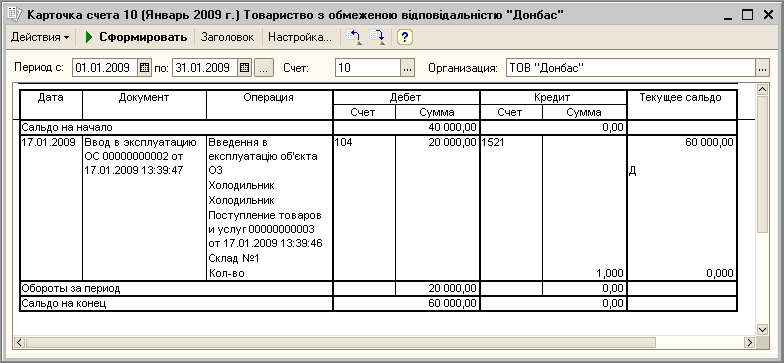The image size is (784, 363).
Task: Click the Кол-во text in the operation cell
Action: pyautogui.click(x=226, y=274)
